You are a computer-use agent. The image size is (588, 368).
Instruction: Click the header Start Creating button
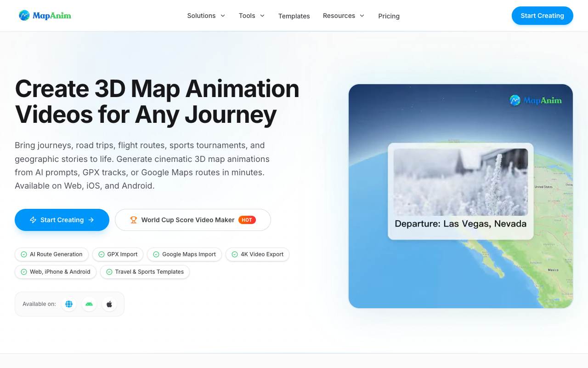click(543, 16)
